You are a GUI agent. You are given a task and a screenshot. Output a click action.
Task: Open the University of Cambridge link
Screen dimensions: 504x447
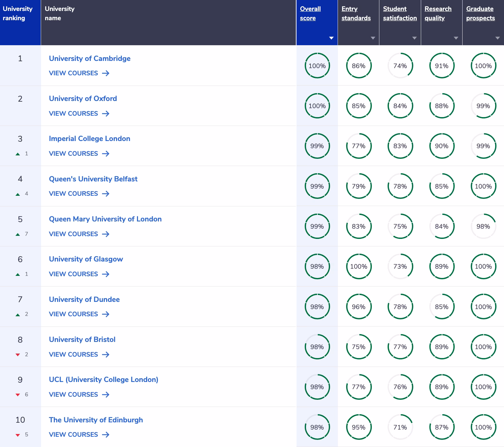pyautogui.click(x=89, y=59)
